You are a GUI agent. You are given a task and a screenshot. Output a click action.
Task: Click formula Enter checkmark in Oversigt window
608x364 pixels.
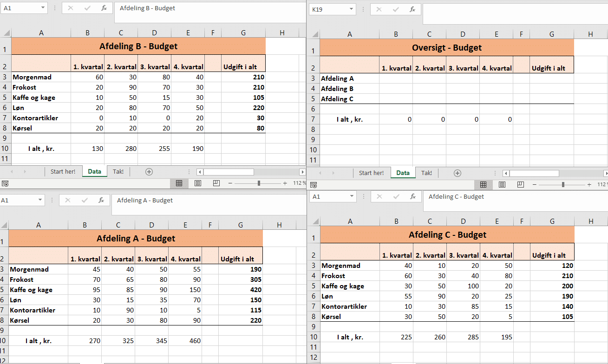(396, 9)
